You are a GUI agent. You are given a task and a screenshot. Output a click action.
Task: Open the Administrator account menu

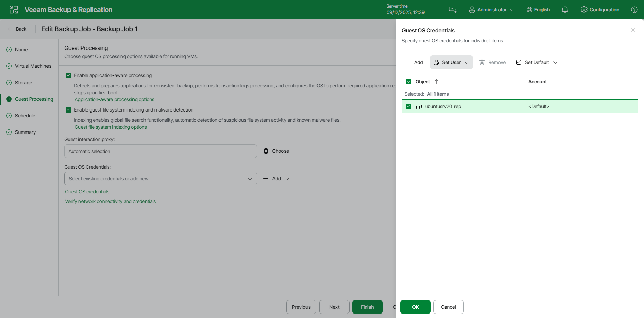tap(491, 10)
